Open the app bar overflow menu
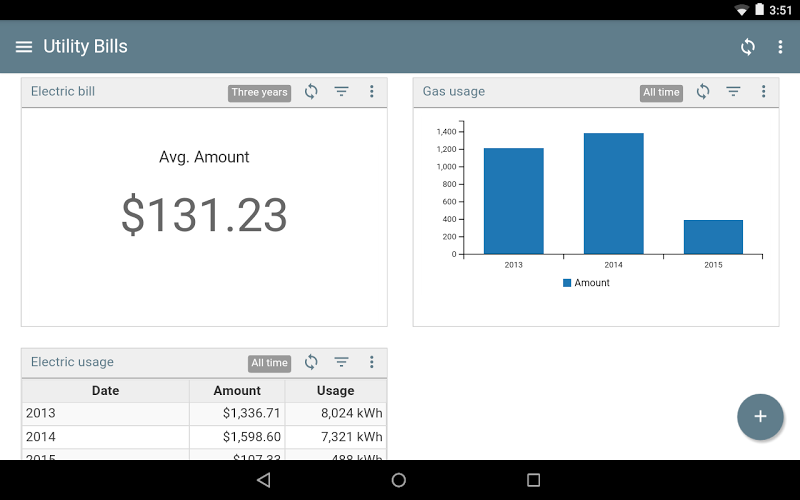 coord(780,47)
